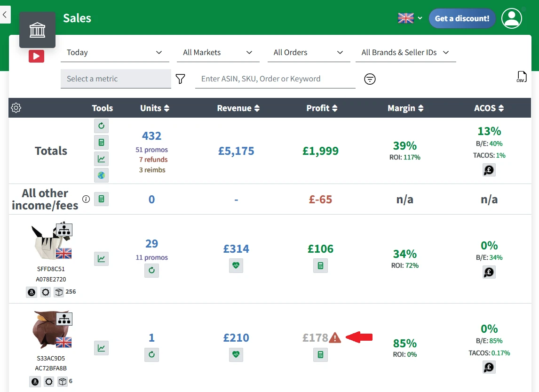The image size is (539, 392).
Task: Open the circular search options icon
Action: [370, 79]
